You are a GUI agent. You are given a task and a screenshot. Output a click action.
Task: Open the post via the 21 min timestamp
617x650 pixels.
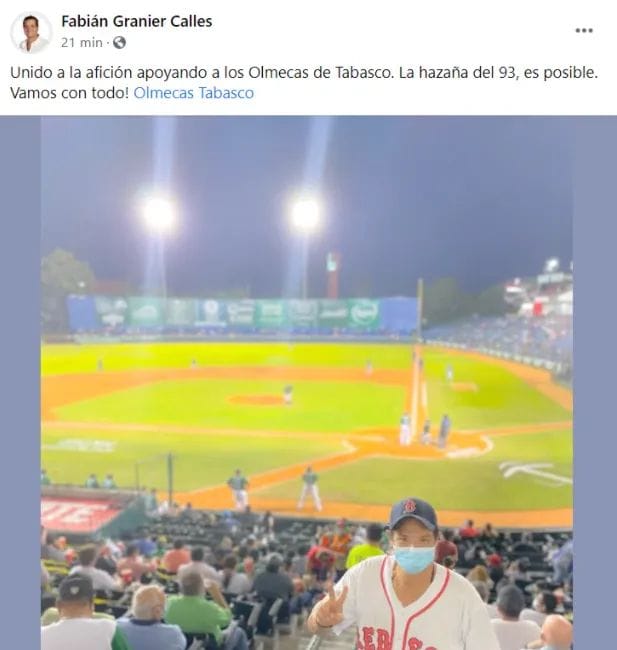tap(82, 42)
